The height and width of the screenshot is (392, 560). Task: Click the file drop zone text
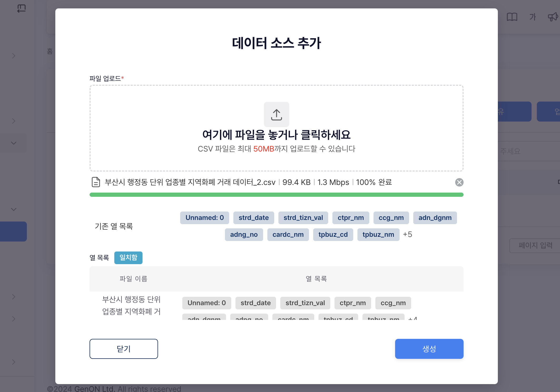(x=276, y=135)
